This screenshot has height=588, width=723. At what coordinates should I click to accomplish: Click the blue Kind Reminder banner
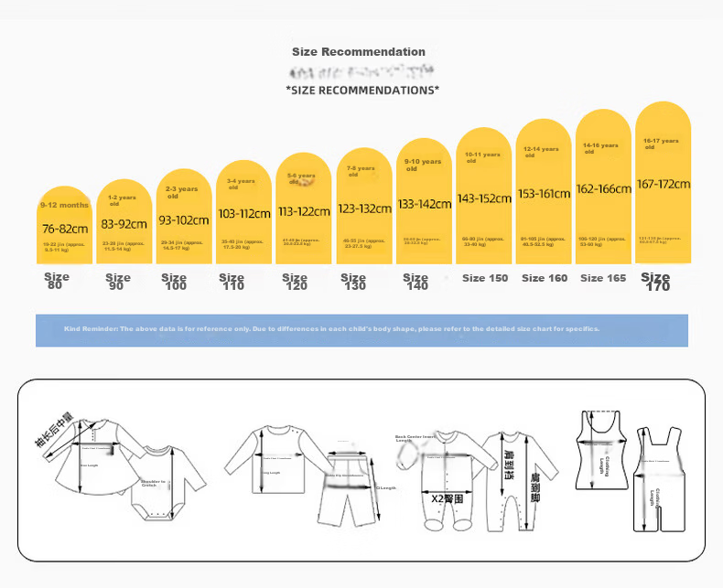(x=362, y=330)
